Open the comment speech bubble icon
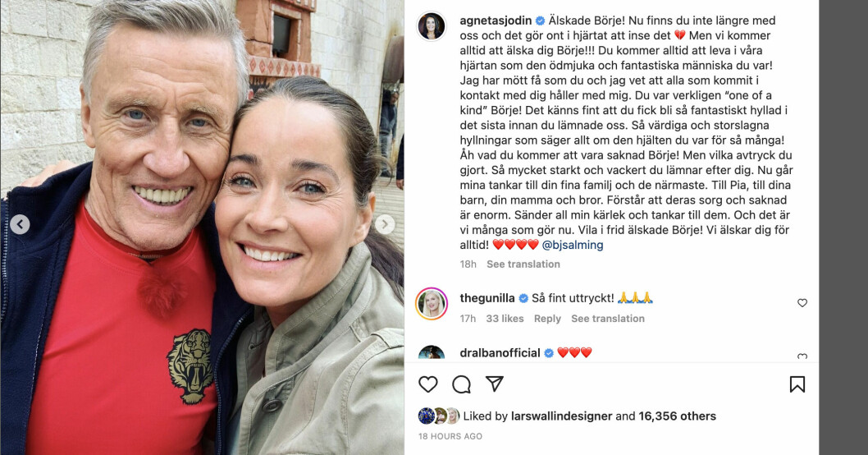868x455 pixels. (461, 384)
